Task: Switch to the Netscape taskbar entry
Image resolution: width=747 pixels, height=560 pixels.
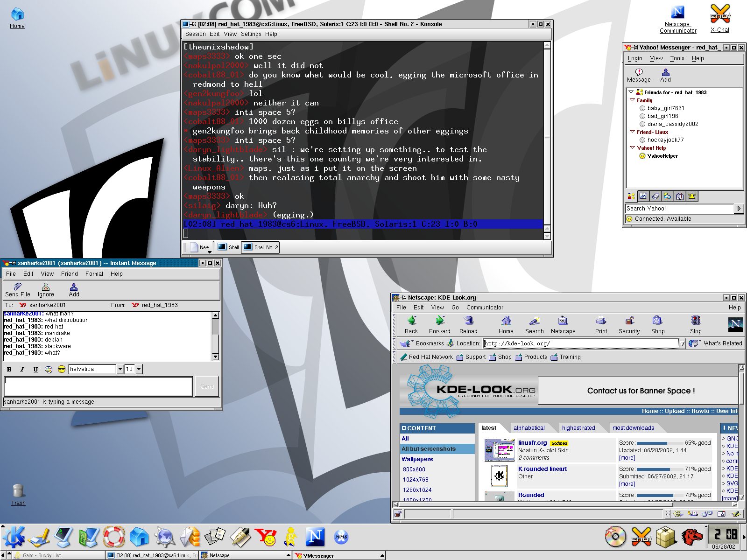Action: coord(245,555)
